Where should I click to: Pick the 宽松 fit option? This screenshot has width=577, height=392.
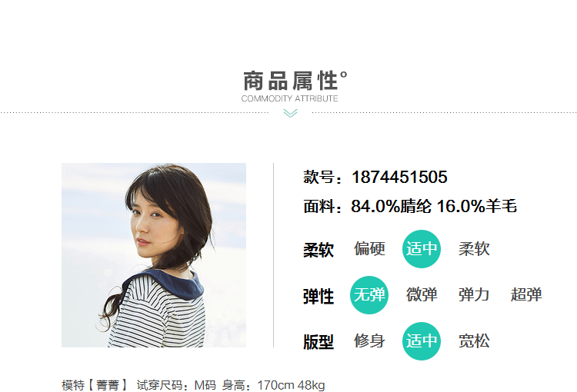coord(474,341)
